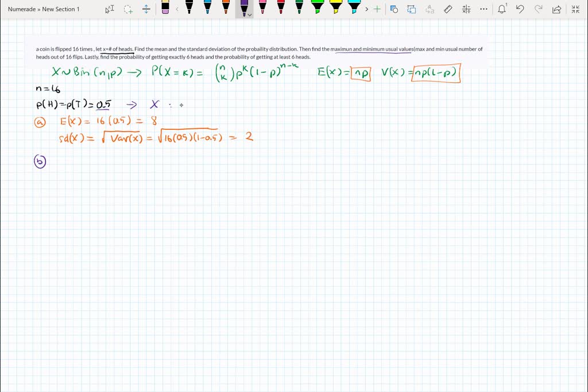Switch to the New Section 1 tab

60,9
